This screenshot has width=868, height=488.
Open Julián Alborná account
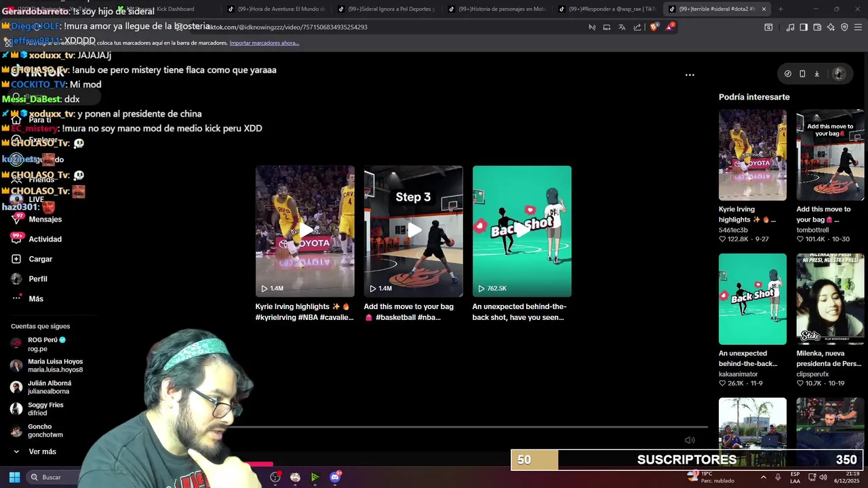[x=41, y=387]
